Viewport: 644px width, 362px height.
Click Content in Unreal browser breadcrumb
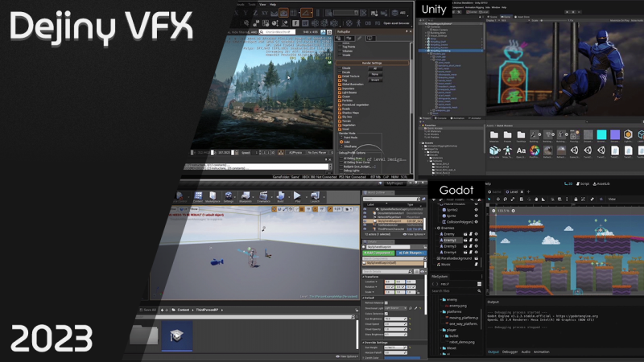click(x=184, y=310)
